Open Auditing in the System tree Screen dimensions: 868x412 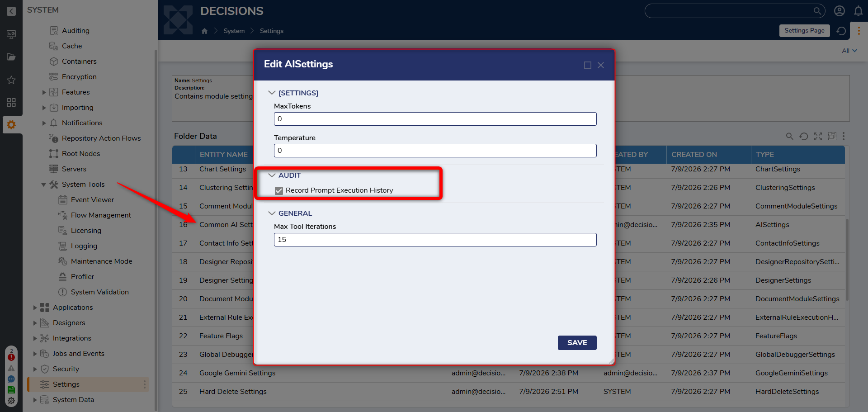(75, 31)
